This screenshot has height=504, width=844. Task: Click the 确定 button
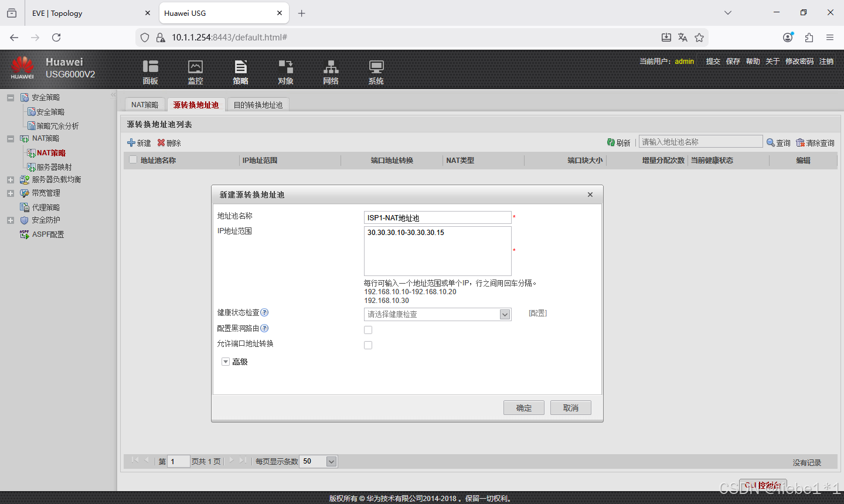(524, 408)
